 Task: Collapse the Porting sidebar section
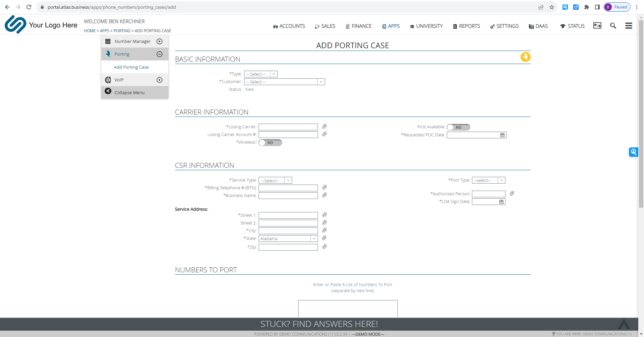coord(160,54)
